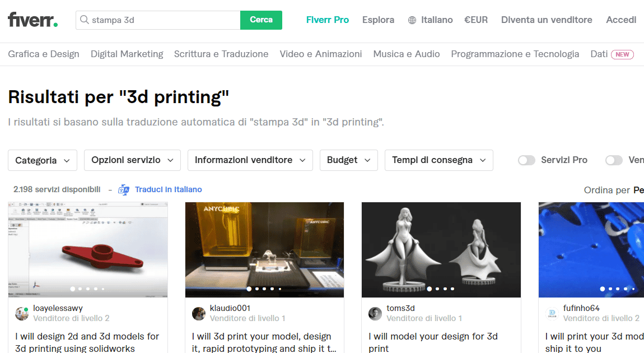Viewport: 644px width, 353px height.
Task: Click the translate icon beside Traduci in Italiano
Action: coord(124,189)
